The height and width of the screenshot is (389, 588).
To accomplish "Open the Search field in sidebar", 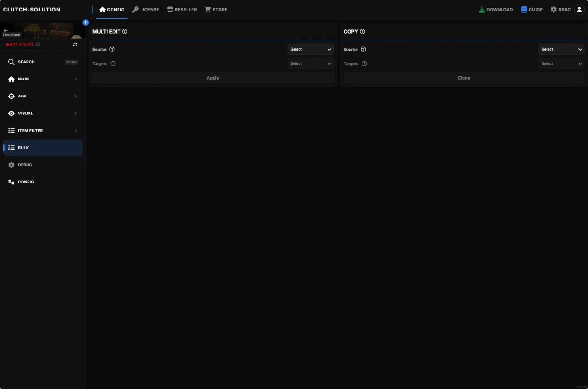I will (x=42, y=62).
